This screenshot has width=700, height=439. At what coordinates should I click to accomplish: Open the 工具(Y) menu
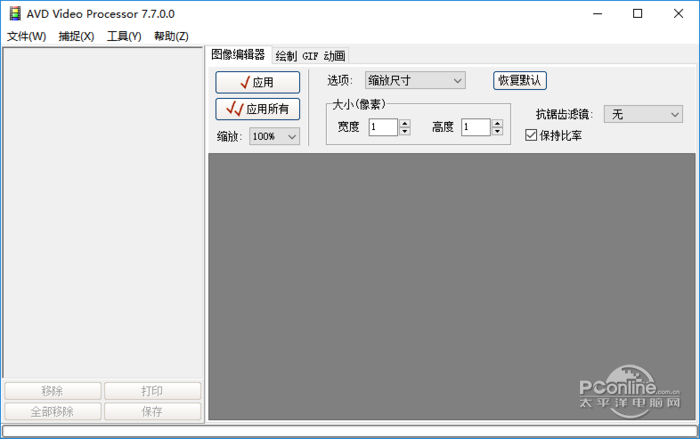click(124, 36)
